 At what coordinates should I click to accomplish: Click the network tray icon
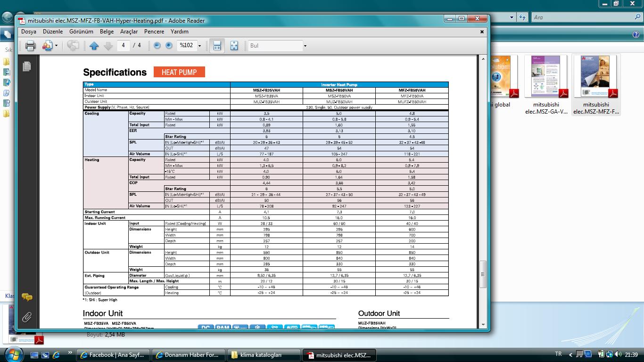click(x=610, y=354)
